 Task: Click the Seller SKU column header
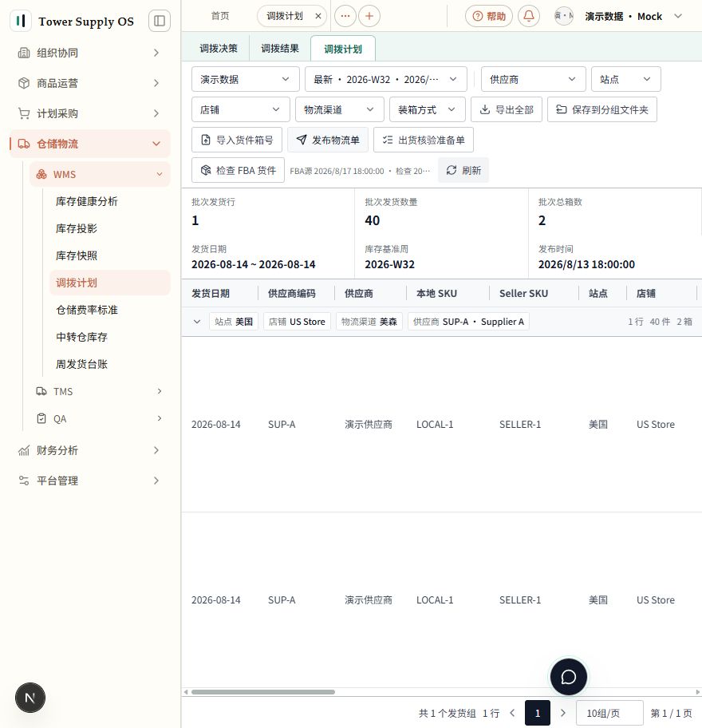523,294
